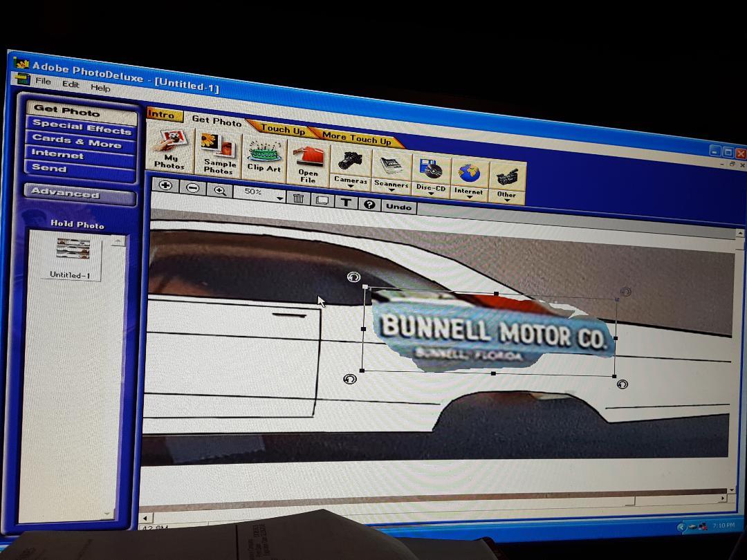Screen dimensions: 747x560
Task: Select the Get Photo tab
Action: 216,121
